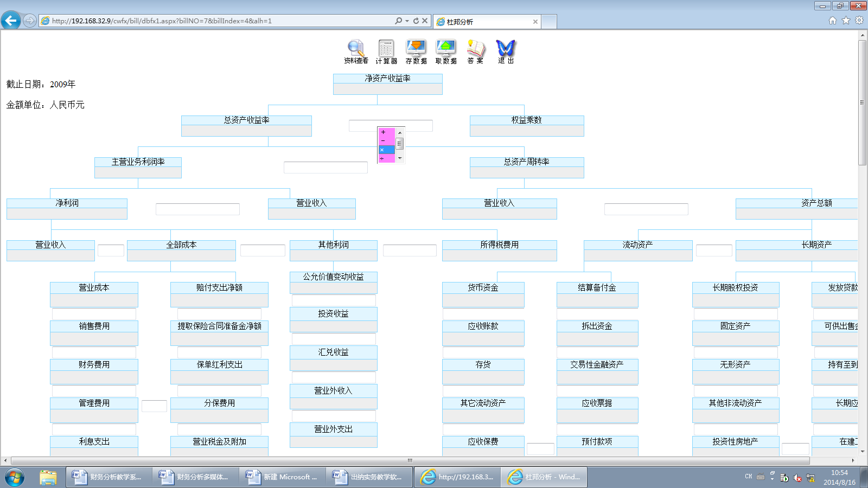The height and width of the screenshot is (488, 868).
Task: Click operator field between 净利润 and 营业收入
Action: click(197, 209)
